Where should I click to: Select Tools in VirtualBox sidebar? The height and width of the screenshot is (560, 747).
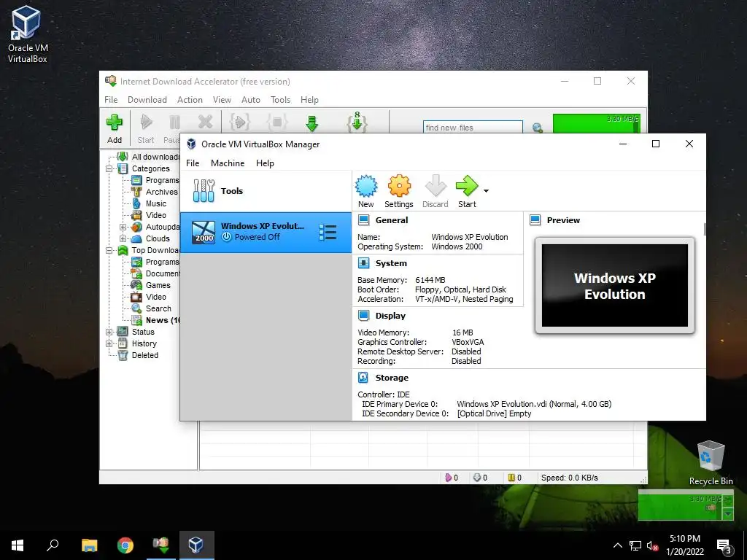(266, 191)
